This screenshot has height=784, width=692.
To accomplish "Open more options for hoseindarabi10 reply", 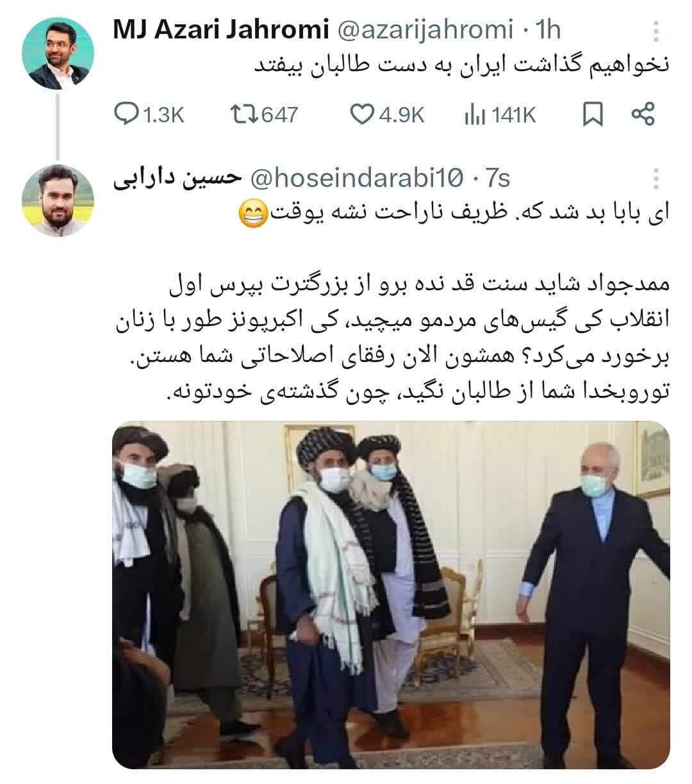I will point(655,179).
